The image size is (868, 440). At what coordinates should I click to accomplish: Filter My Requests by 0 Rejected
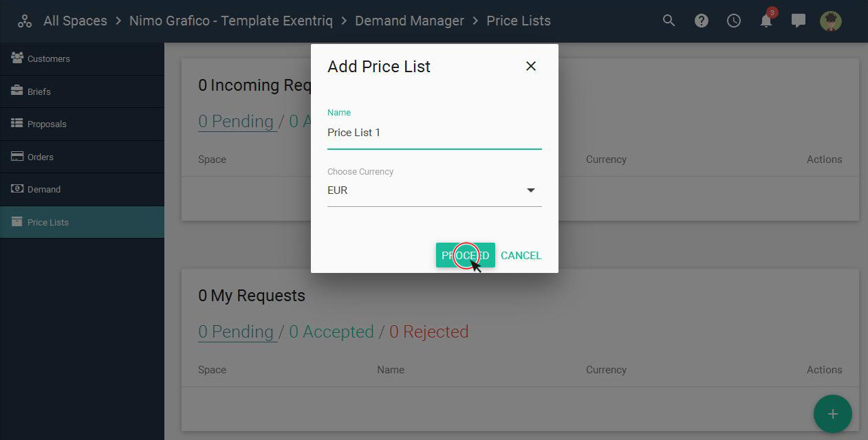coord(429,331)
